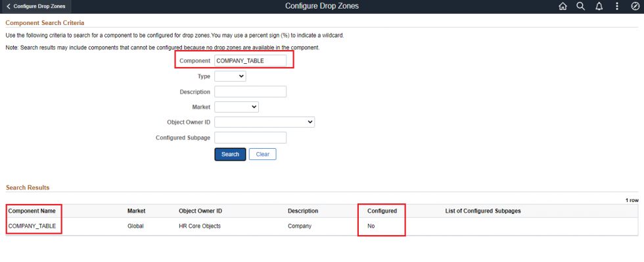Expand the Type dropdown
This screenshot has height=262, width=644.
(x=230, y=76)
